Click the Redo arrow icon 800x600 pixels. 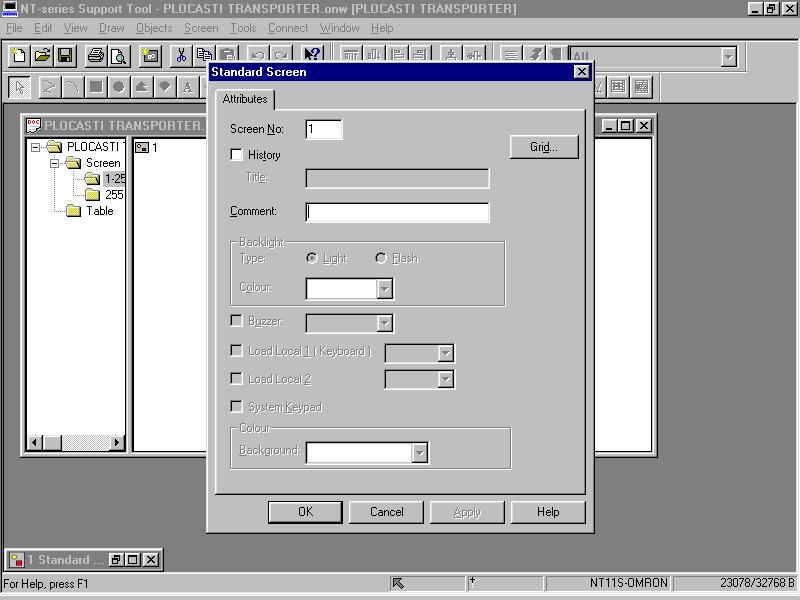[x=281, y=54]
